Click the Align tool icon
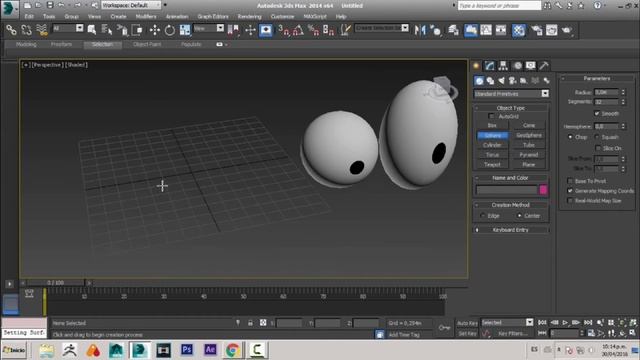This screenshot has height=360, width=640. [x=436, y=30]
